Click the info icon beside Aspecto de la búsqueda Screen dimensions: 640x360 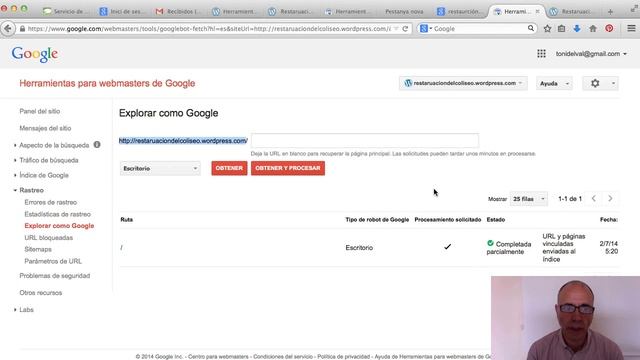tap(97, 144)
